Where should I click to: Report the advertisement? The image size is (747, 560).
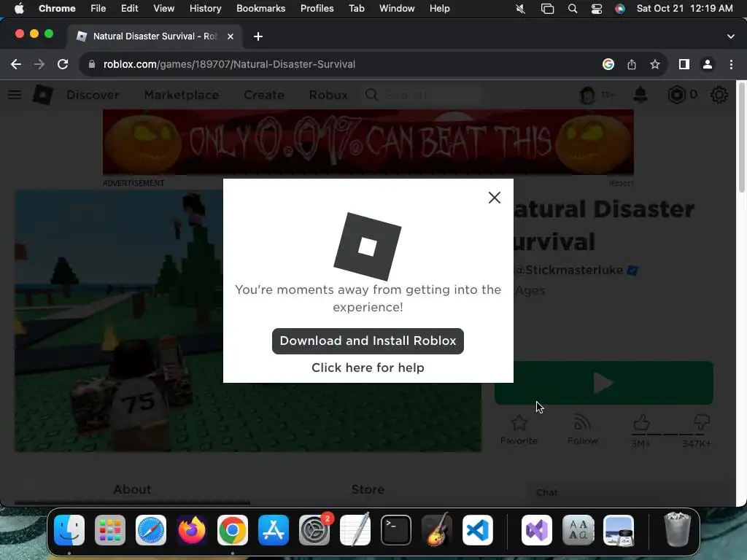[x=621, y=183]
